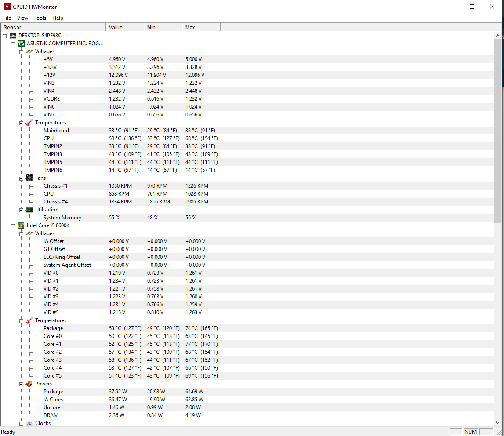504x436 pixels.
Task: Select the DESKTOP-S4PE93C computer icon
Action: tap(13, 36)
